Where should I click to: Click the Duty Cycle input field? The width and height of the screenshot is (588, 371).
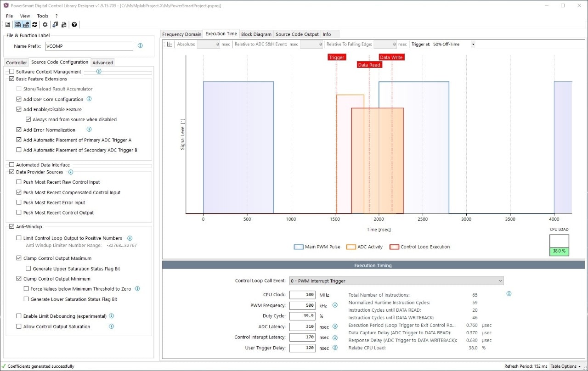point(302,316)
